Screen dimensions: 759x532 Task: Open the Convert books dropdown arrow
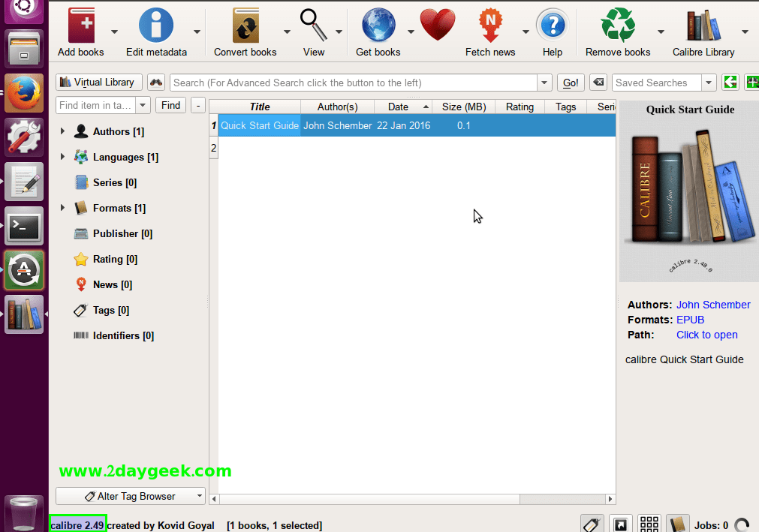point(287,32)
